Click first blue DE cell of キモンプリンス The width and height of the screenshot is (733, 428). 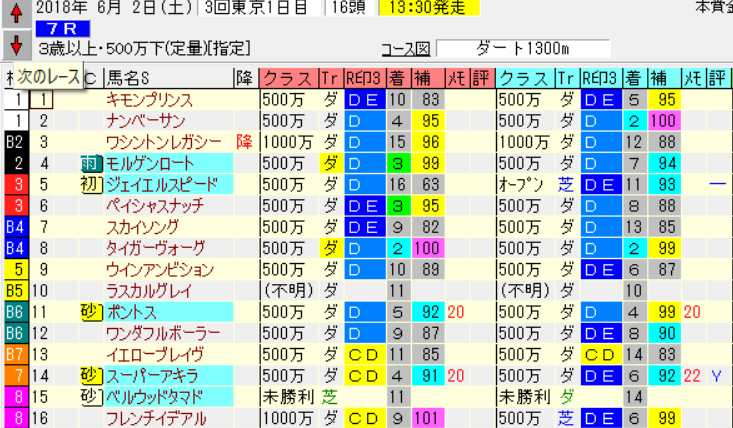tap(365, 100)
